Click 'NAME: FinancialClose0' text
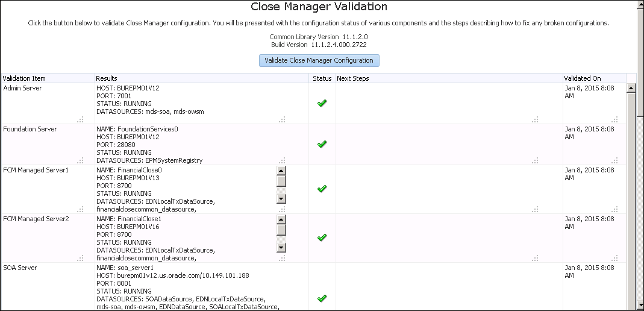Viewport: 644px width, 311px height. (129, 170)
